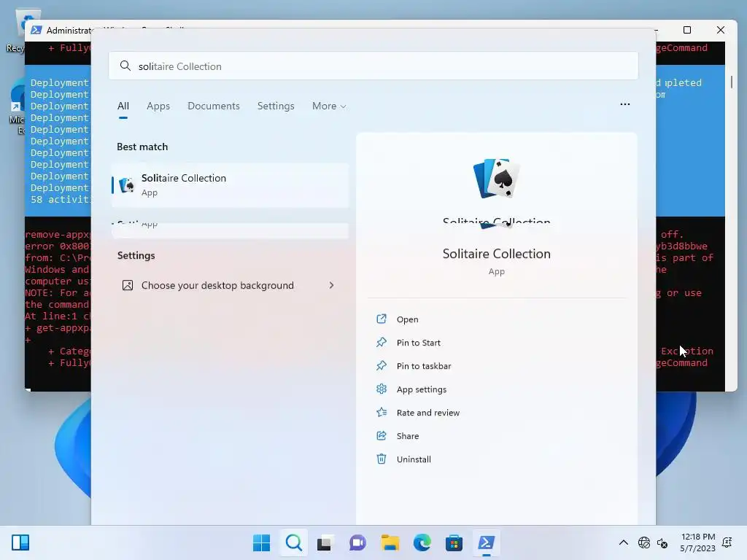Viewport: 747px width, 560px height.
Task: Expand the More filter dropdown
Action: [x=329, y=106]
